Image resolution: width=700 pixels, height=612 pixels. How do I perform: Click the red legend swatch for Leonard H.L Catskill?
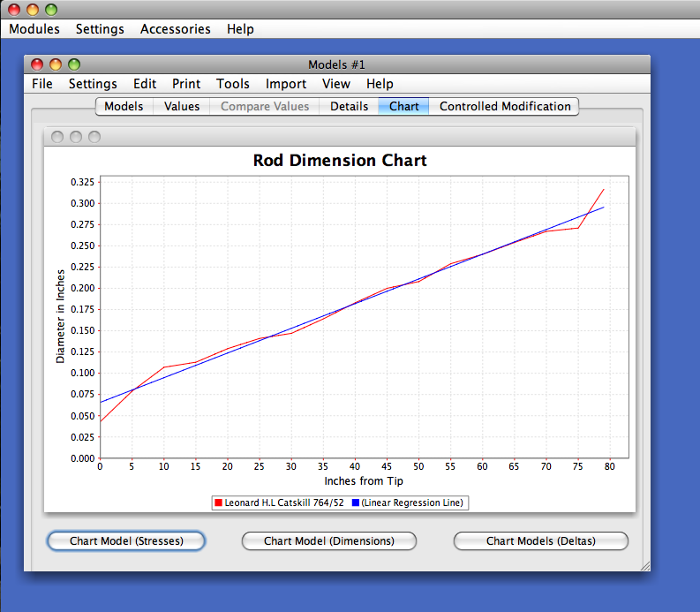pyautogui.click(x=218, y=502)
